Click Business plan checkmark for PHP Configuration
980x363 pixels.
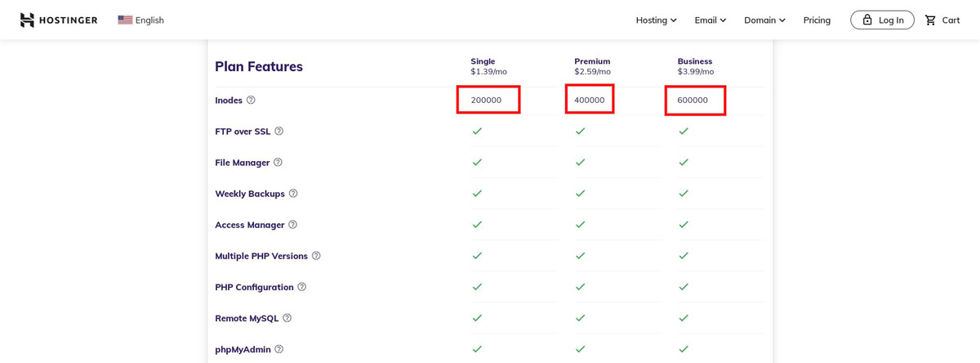[x=684, y=286]
